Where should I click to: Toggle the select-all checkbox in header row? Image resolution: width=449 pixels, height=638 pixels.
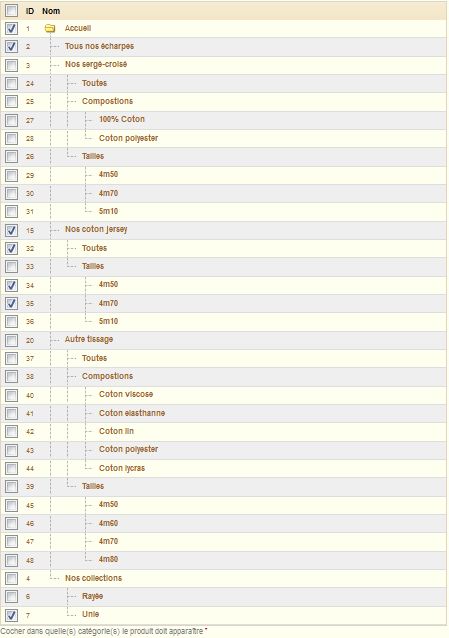pos(11,10)
